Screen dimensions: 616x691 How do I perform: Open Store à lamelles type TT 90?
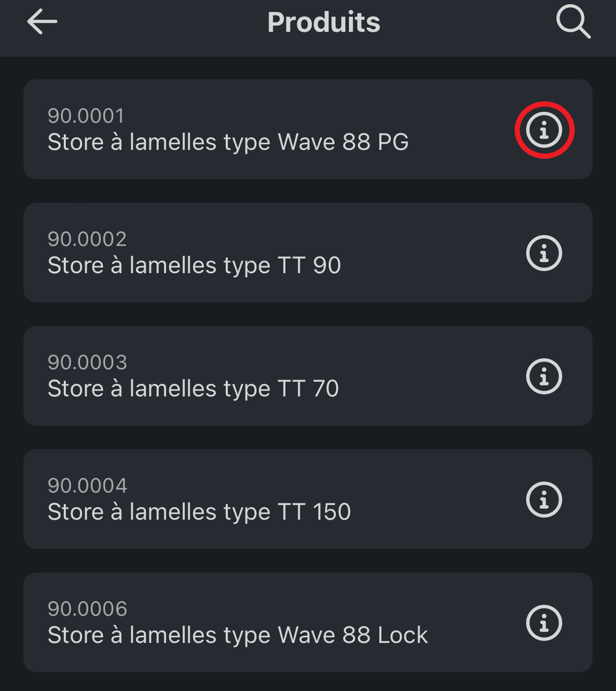pos(194,266)
